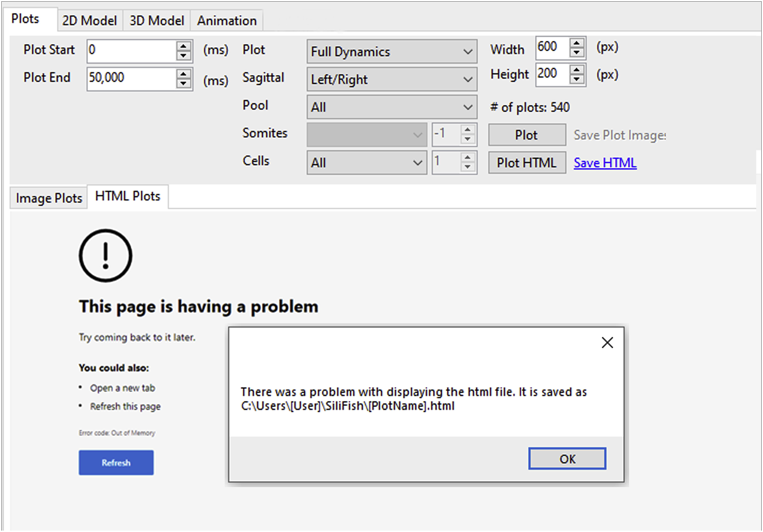The image size is (763, 532).
Task: Decrease the Somites number spinner
Action: [x=468, y=139]
